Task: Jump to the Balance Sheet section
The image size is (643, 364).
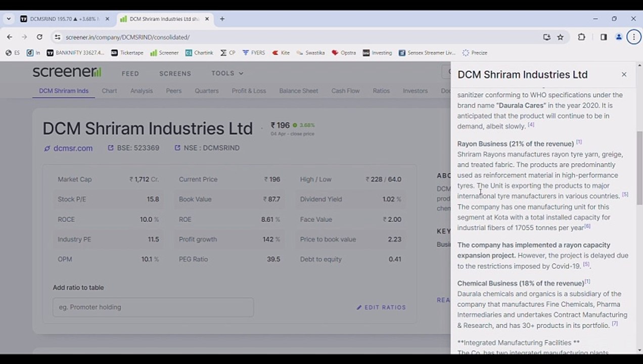Action: coord(299,91)
